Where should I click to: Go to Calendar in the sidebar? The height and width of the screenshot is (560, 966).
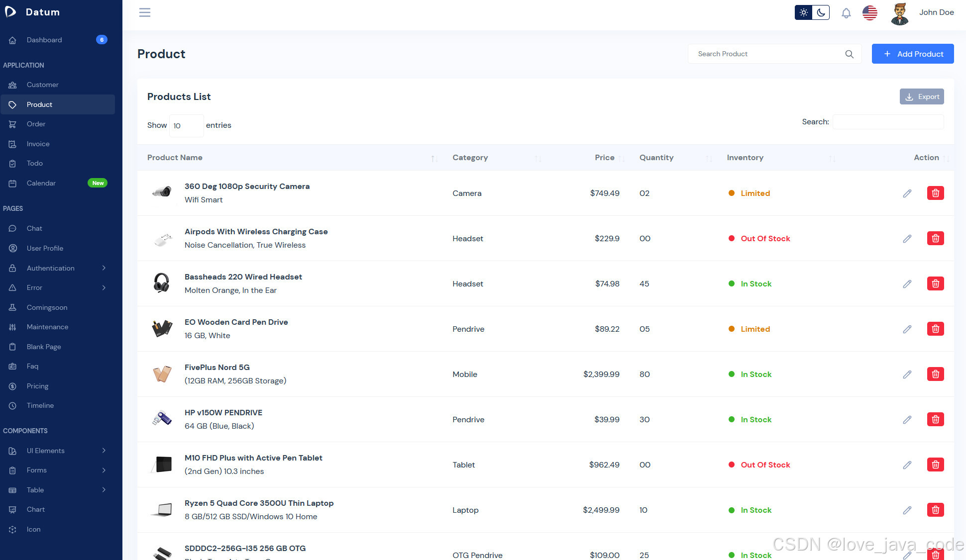(x=41, y=183)
